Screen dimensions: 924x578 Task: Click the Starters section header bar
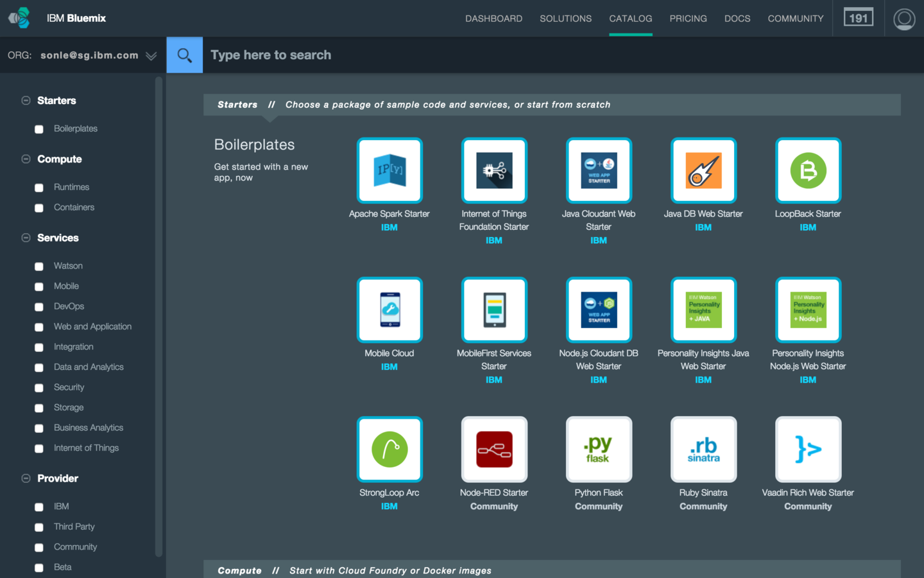coord(552,105)
